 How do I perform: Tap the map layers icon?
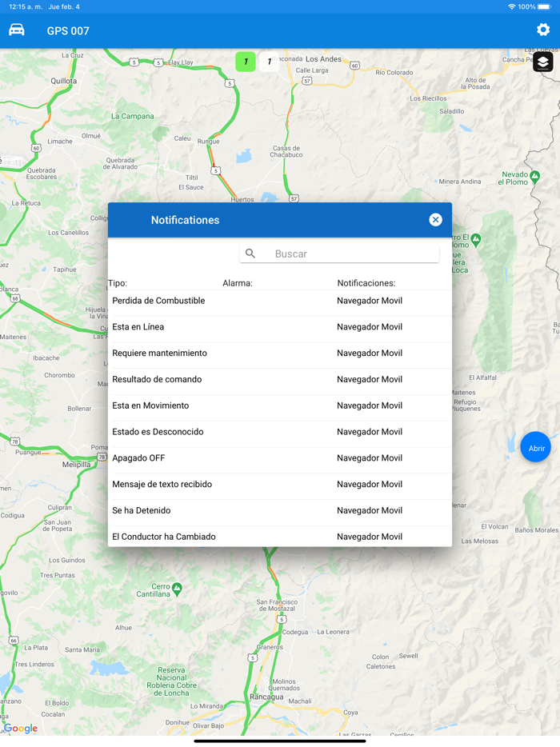tap(543, 62)
